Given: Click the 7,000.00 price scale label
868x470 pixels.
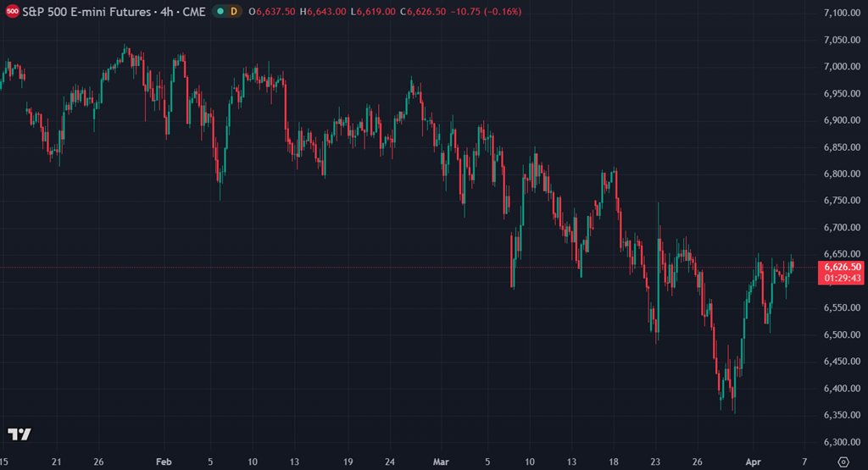Looking at the screenshot, I should pos(842,67).
